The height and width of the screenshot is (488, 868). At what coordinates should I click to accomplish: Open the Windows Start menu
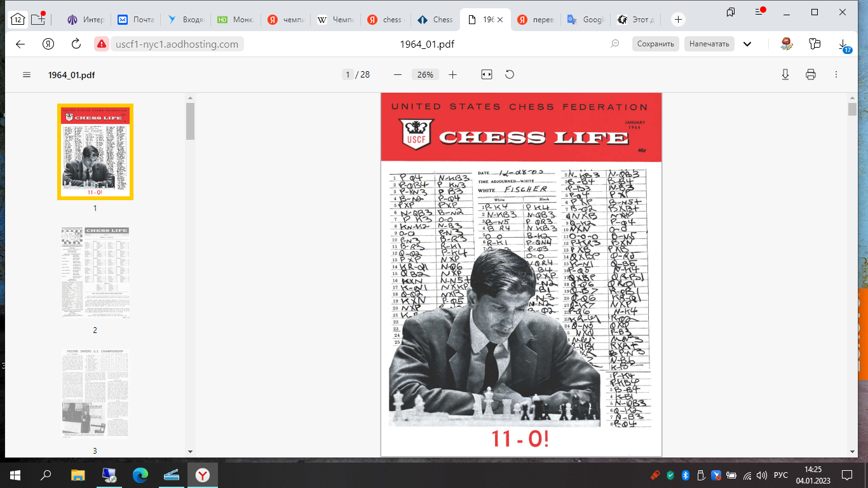[x=15, y=475]
